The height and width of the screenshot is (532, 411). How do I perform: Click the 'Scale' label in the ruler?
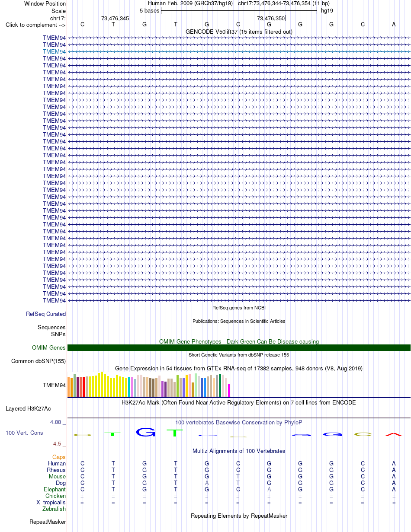pos(58,11)
